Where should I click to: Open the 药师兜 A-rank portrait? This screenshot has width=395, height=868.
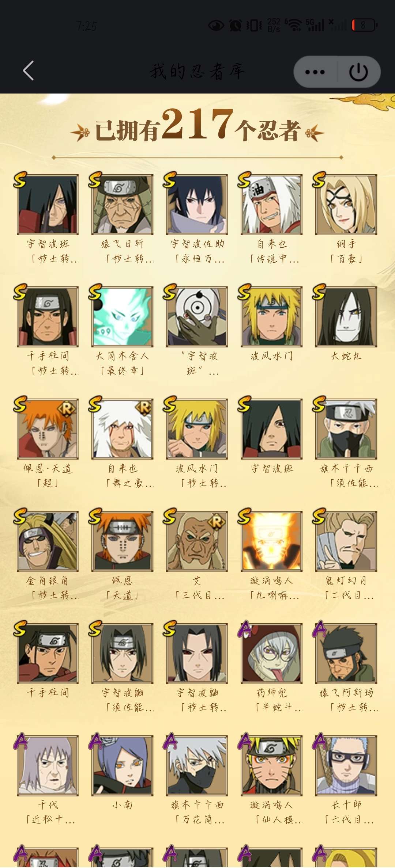click(x=272, y=654)
